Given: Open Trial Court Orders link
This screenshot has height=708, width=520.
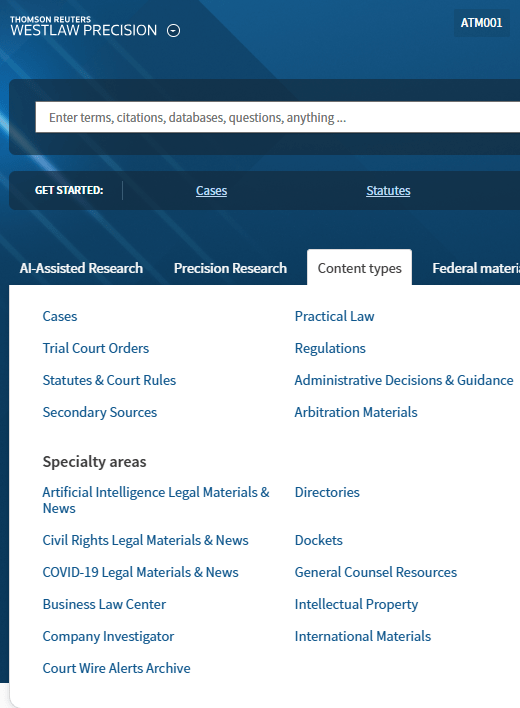Looking at the screenshot, I should point(96,348).
